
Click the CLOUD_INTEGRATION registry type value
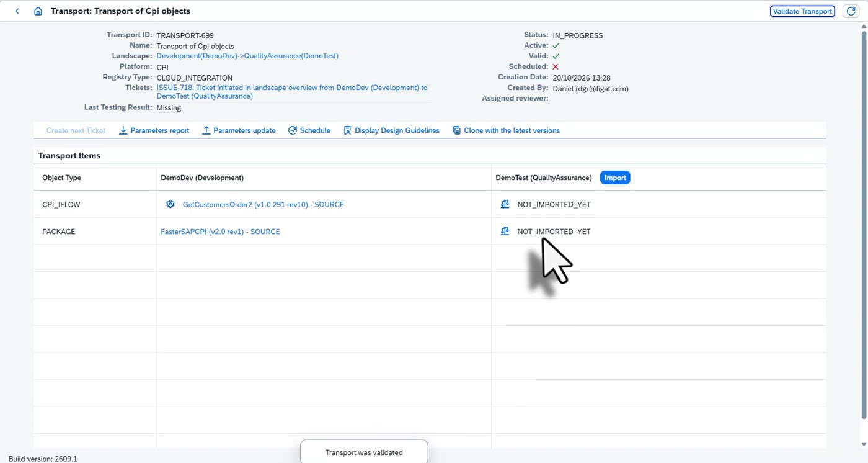tap(194, 78)
